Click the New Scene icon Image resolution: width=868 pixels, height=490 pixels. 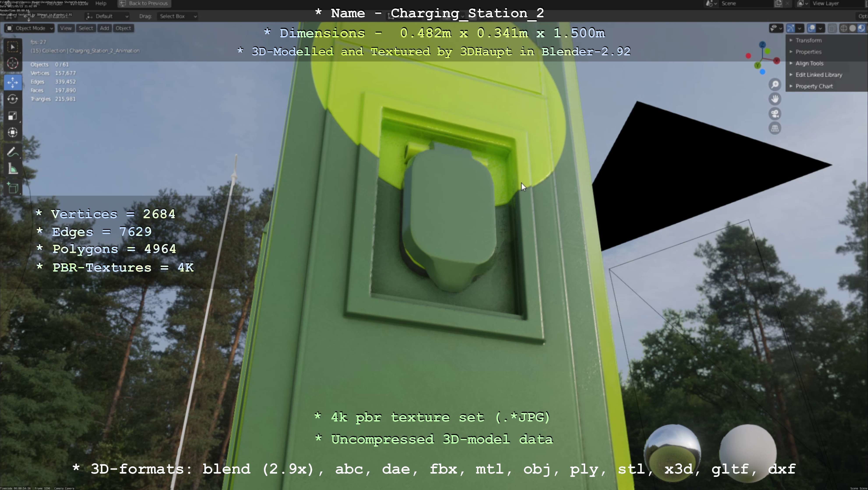[778, 3]
